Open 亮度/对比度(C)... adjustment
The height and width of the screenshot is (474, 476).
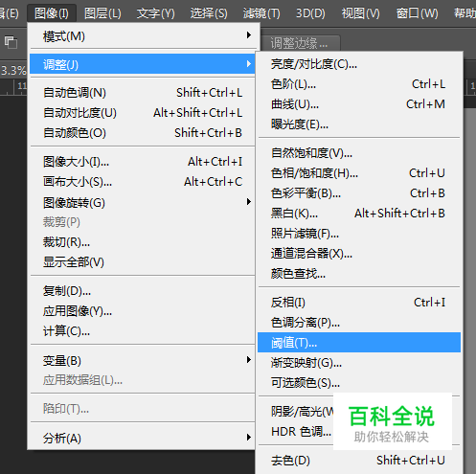[359, 64]
